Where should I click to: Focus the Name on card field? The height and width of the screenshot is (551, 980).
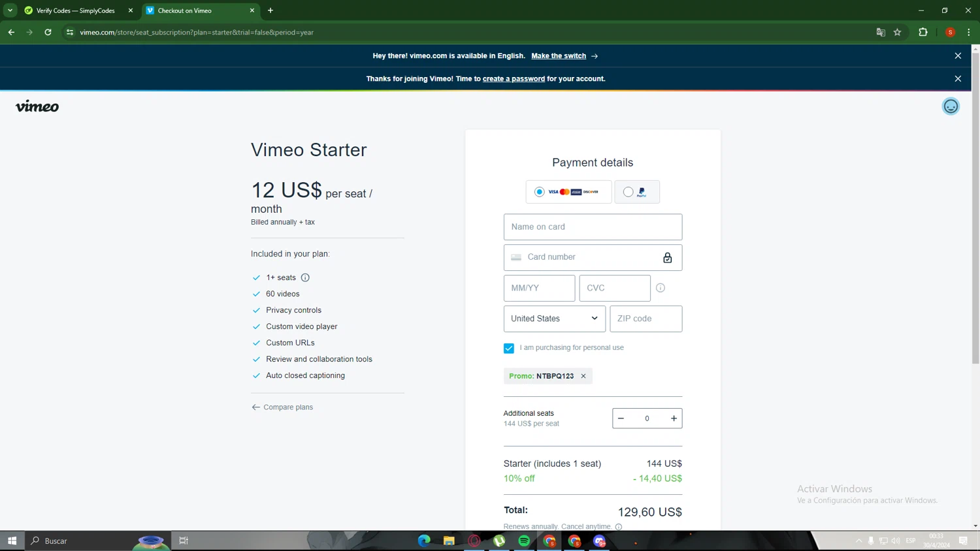point(593,227)
